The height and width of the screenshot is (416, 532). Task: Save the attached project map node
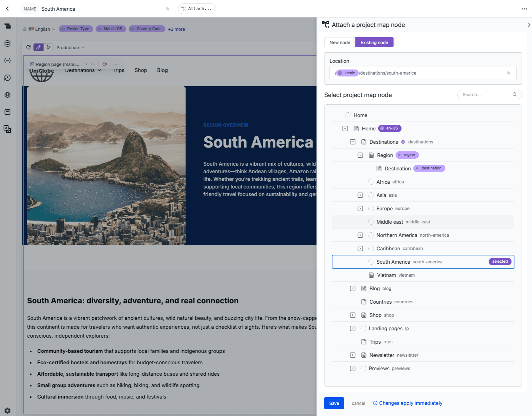(334, 403)
